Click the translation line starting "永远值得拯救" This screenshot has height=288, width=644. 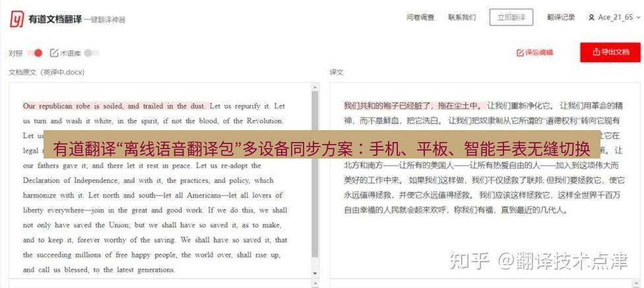(482, 196)
